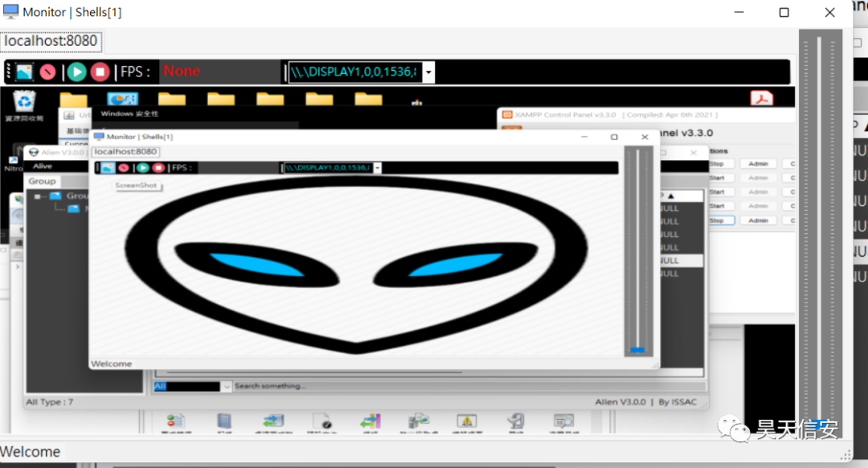Screen dimensions: 868x468
Task: Click the document with checkmark icon in the bottom row
Action: point(322,421)
